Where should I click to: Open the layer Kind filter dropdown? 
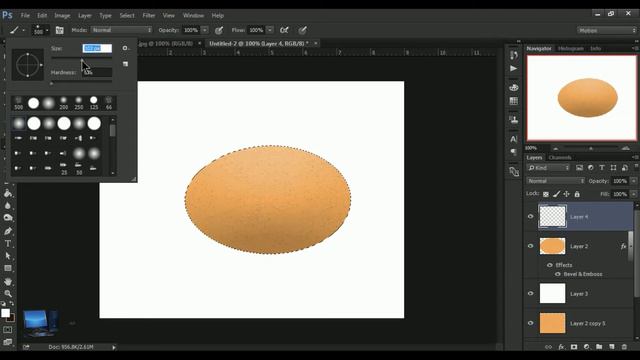click(548, 168)
